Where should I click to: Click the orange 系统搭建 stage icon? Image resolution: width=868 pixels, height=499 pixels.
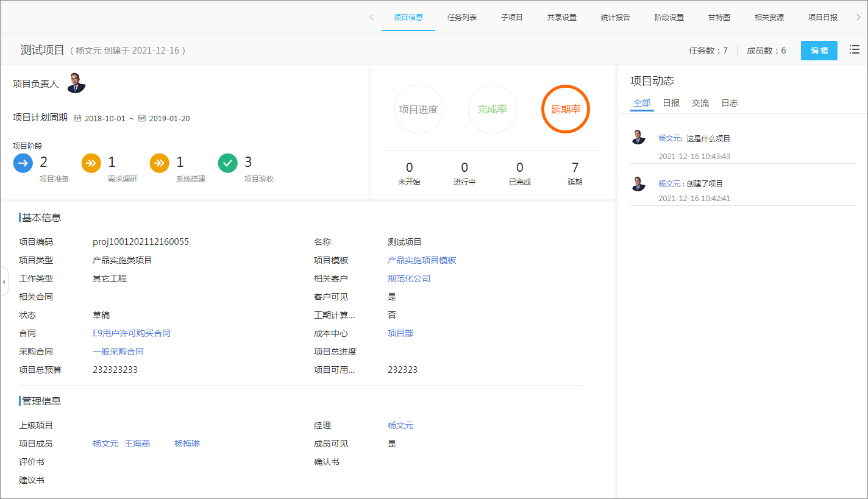159,163
